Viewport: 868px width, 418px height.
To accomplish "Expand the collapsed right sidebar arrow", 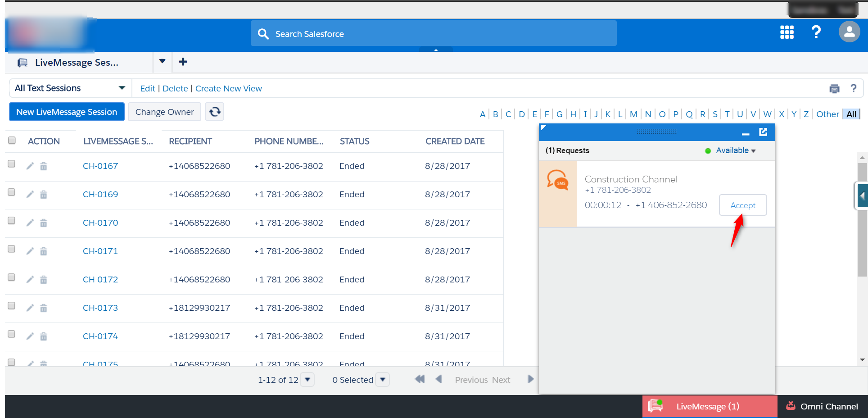I will tap(862, 196).
